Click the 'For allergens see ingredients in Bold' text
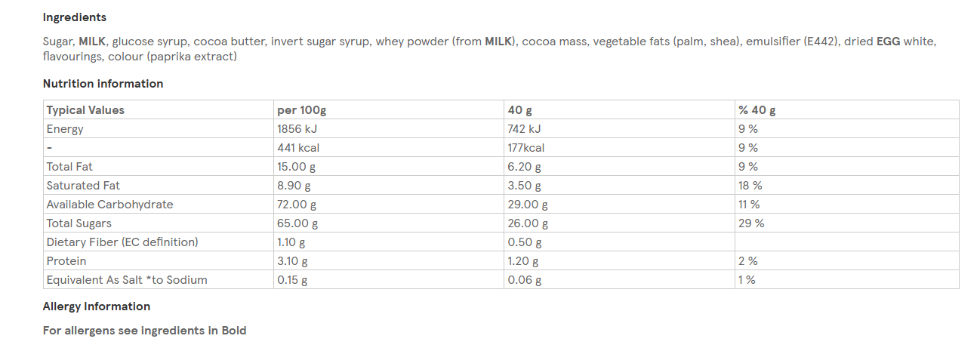 point(144,331)
